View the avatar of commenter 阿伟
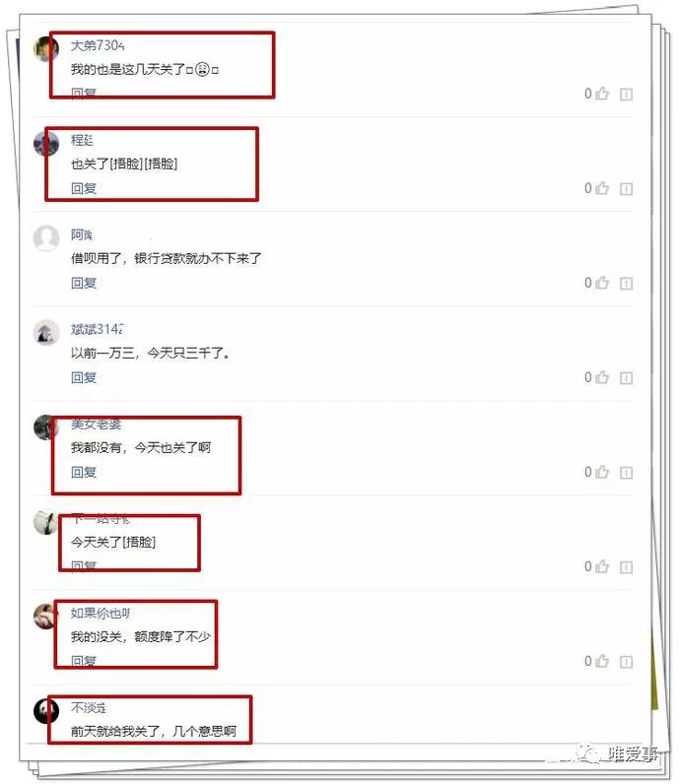 click(x=46, y=238)
